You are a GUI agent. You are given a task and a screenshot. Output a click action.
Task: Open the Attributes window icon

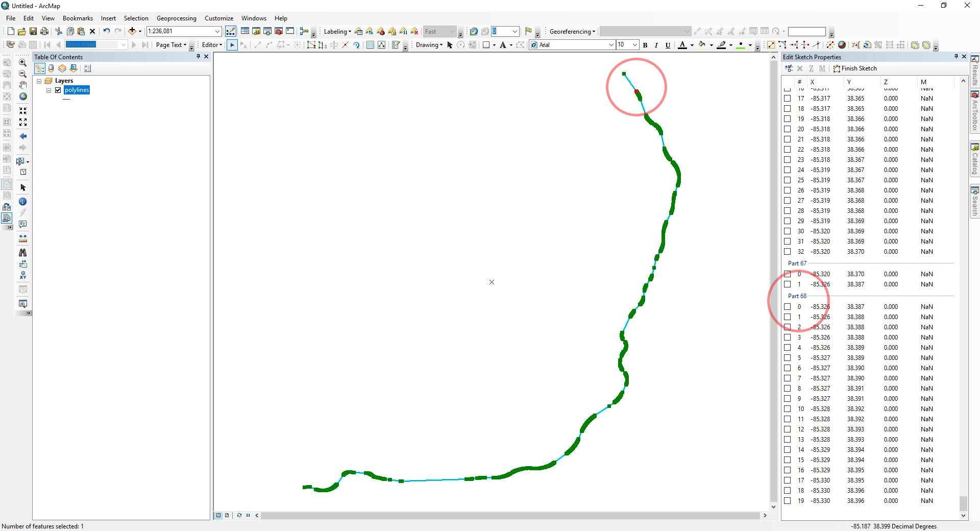(x=371, y=45)
